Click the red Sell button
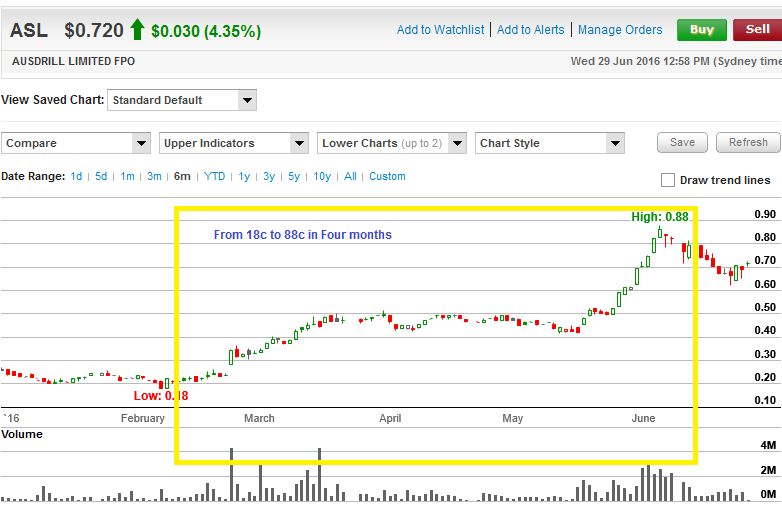This screenshot has height=511, width=782. point(757,30)
